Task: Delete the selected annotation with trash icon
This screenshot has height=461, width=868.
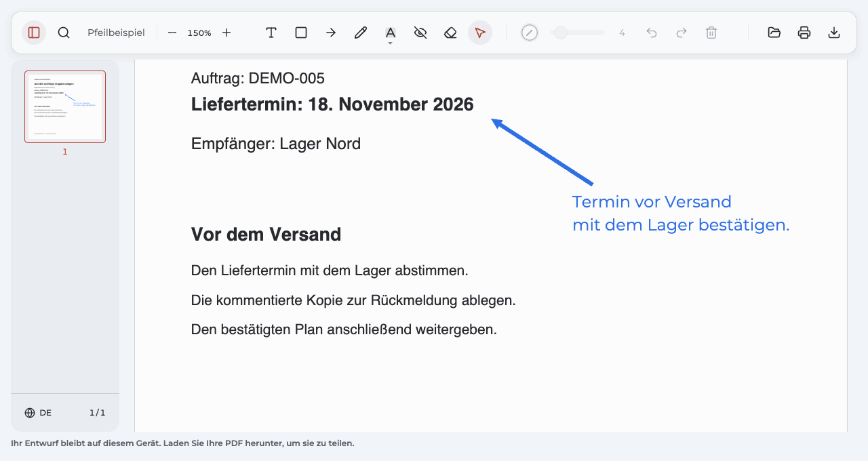Action: point(711,33)
